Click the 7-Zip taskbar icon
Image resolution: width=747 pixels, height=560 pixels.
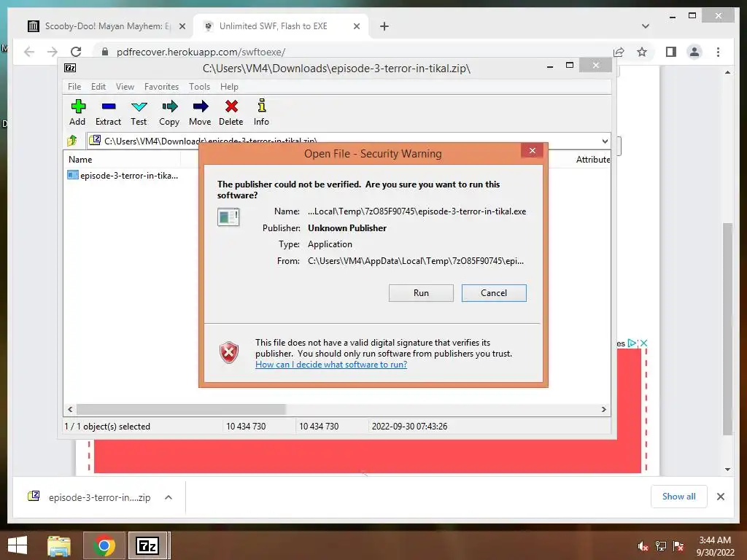pos(147,545)
